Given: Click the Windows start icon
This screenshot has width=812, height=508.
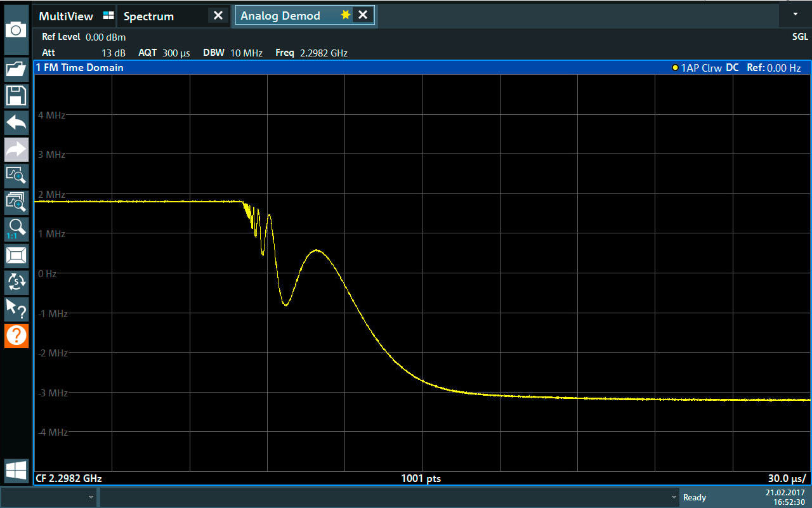Looking at the screenshot, I should 16,471.
